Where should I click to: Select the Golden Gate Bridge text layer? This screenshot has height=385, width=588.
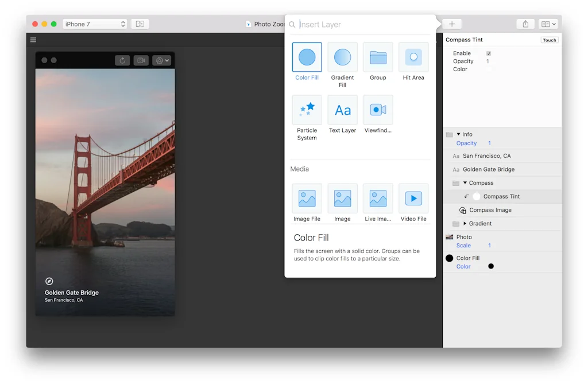[488, 169]
